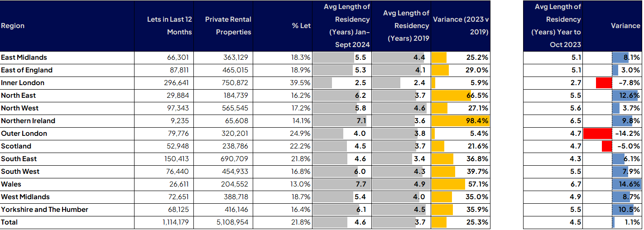Select the "Lets in Last 12 Months" header

click(x=169, y=26)
